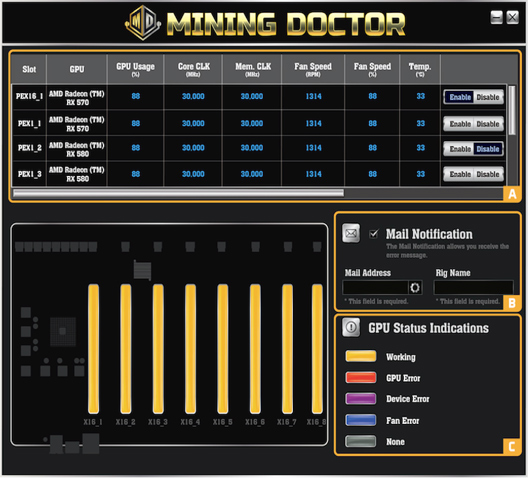Click the Mem. CLK column header
528x478 pixels.
pos(252,69)
